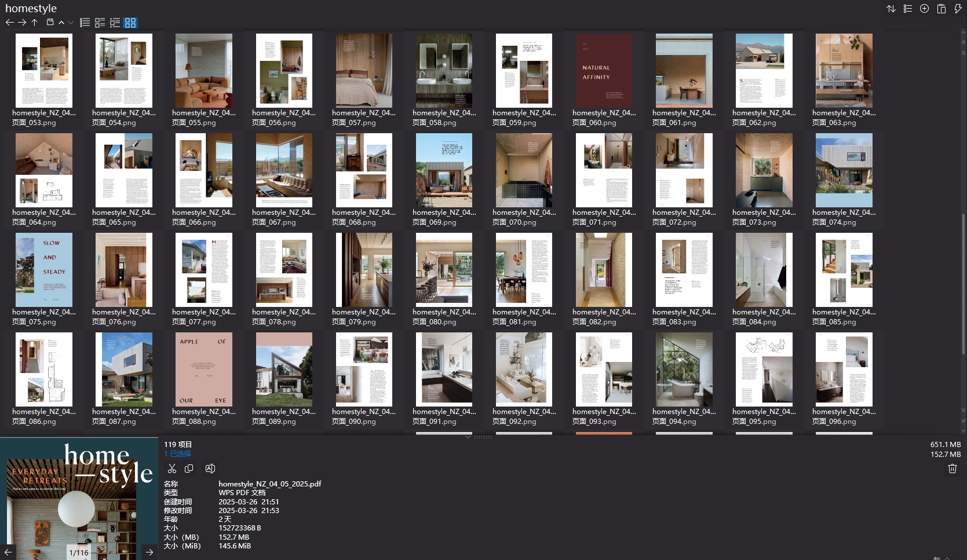
Task: Cut the selected file with scissors icon
Action: click(x=172, y=469)
